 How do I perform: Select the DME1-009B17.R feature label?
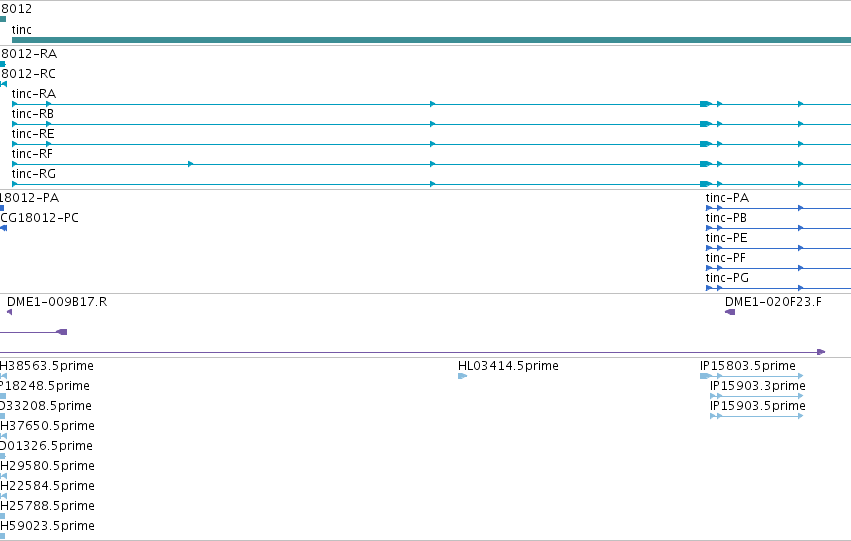click(57, 302)
